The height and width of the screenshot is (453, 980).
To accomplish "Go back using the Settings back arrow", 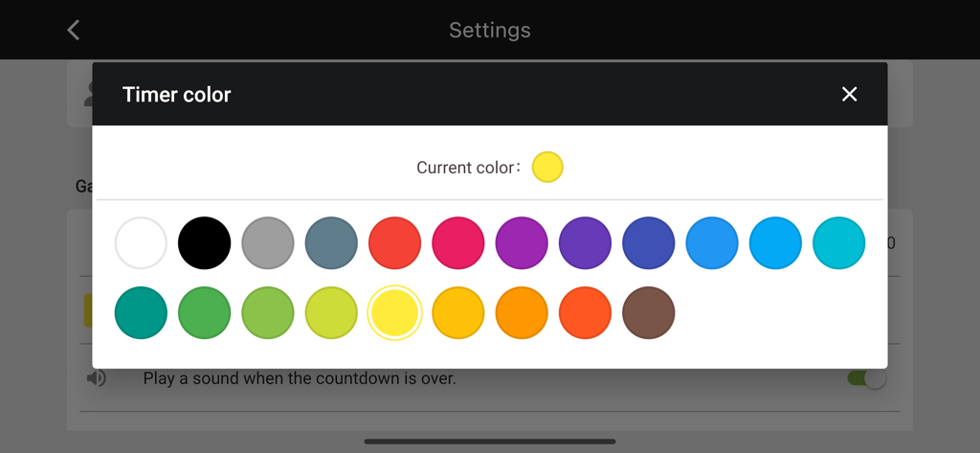I will [x=74, y=31].
